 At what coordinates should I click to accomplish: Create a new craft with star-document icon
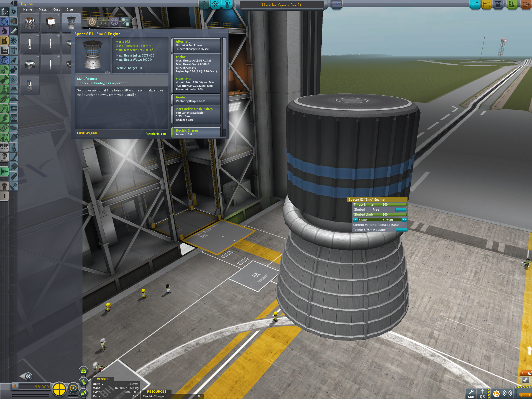(x=475, y=4)
